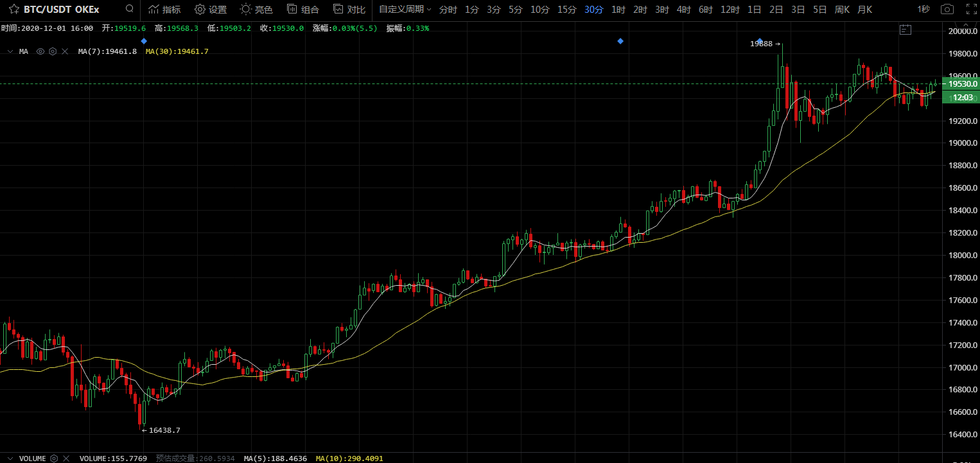The image size is (980, 463).
Task: Switch to 亮色 light theme
Action: [x=256, y=10]
